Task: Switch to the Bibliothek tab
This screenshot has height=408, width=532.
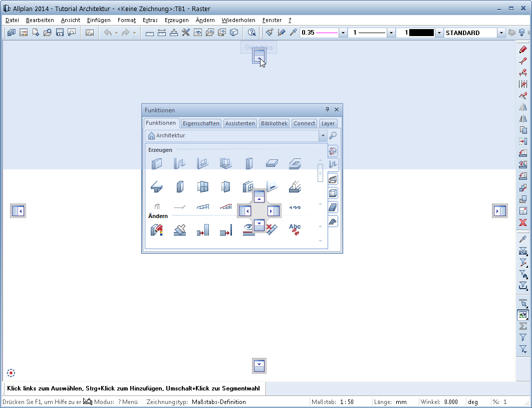Action: 274,123
